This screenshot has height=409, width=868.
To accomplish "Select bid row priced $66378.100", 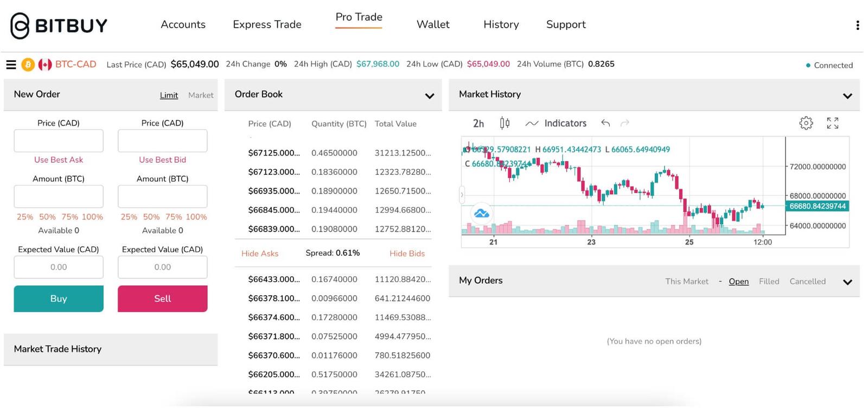I will 340,298.
